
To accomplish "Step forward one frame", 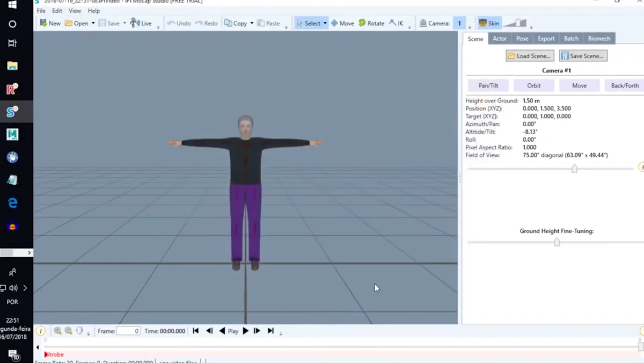I will coord(257,331).
